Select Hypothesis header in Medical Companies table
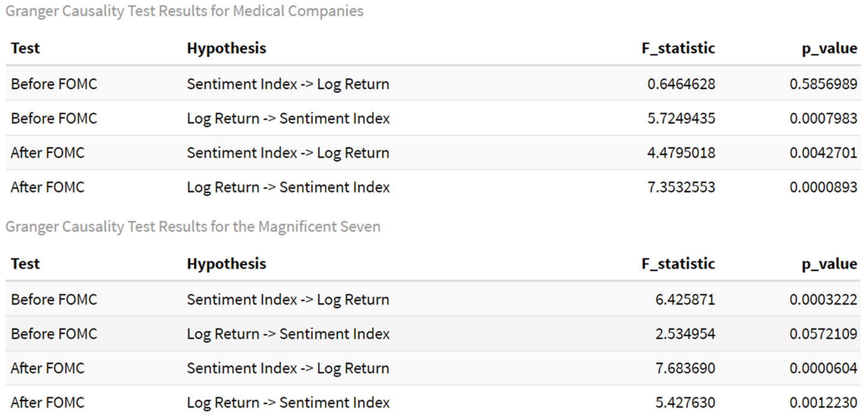The width and height of the screenshot is (868, 417). pyautogui.click(x=227, y=48)
